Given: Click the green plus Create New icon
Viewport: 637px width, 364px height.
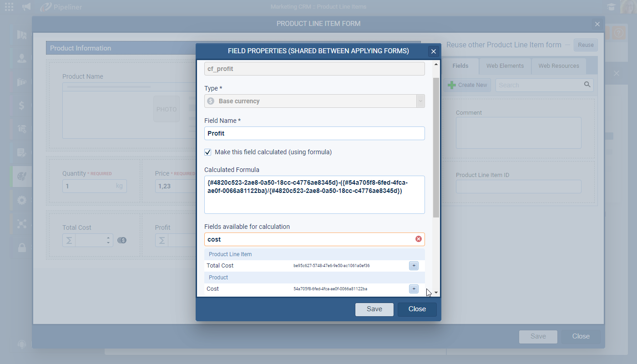Looking at the screenshot, I should click(x=451, y=85).
